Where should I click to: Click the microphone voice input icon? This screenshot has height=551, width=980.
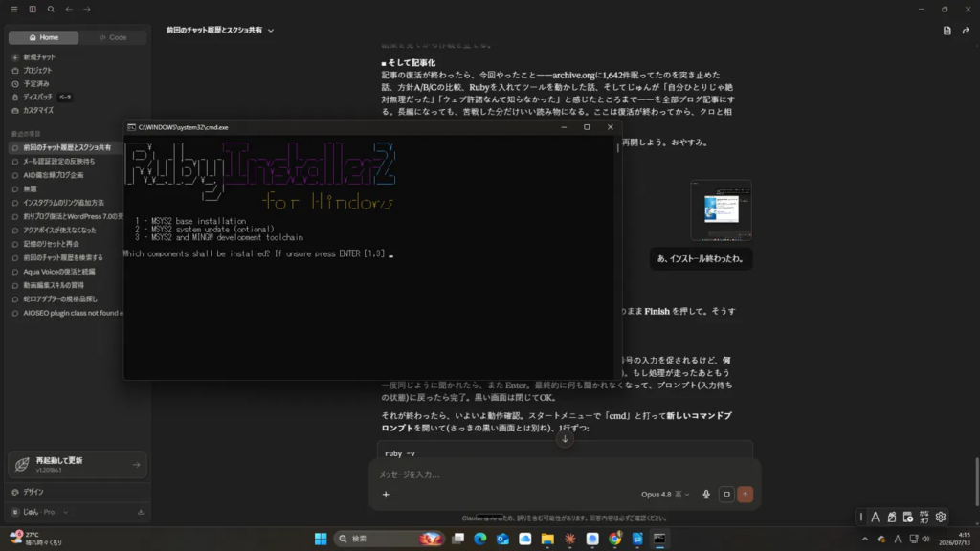pos(706,495)
